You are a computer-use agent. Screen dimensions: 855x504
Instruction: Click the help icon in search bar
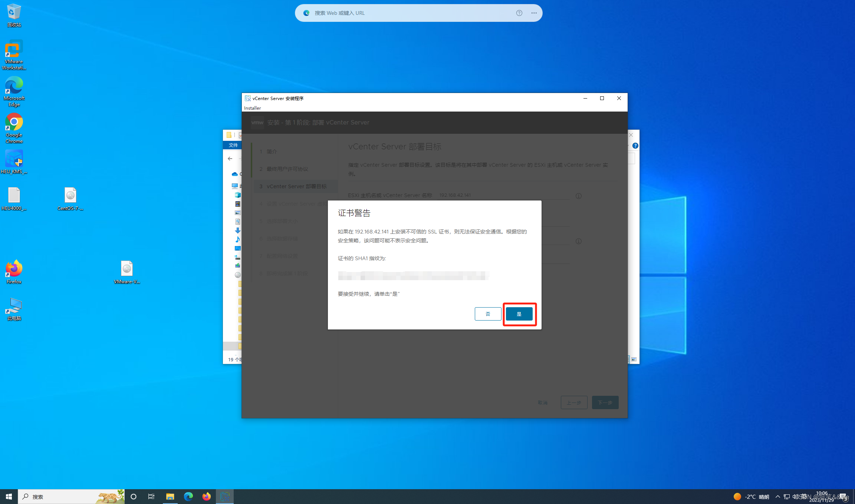519,13
